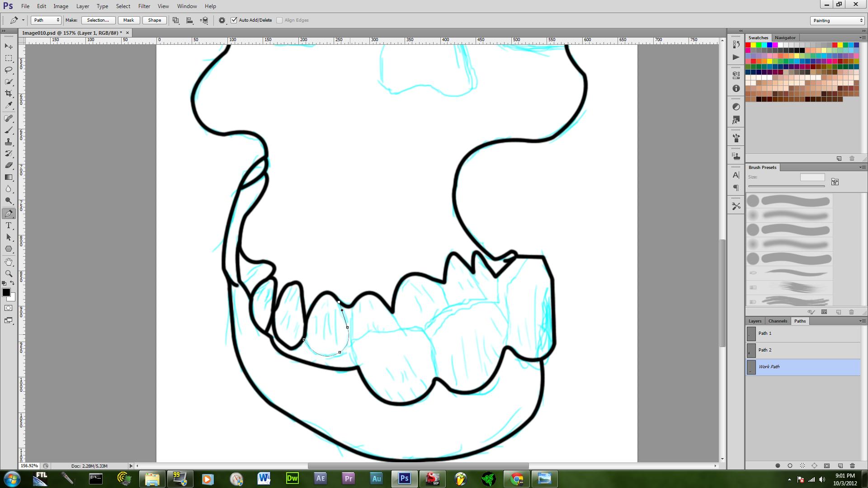The image size is (868, 488).
Task: Select the Brush tool
Action: pos(9,130)
